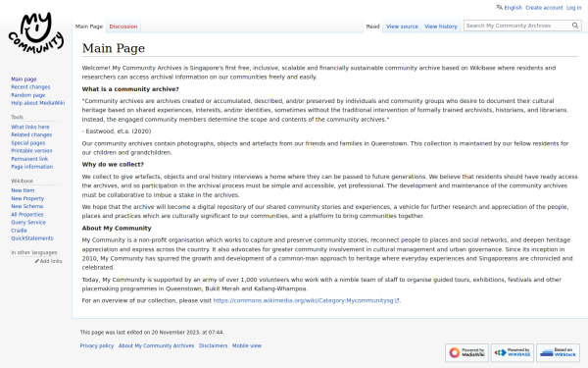The image size is (588, 368).
Task: Create a New Item in Wikibase
Action: pos(23,190)
